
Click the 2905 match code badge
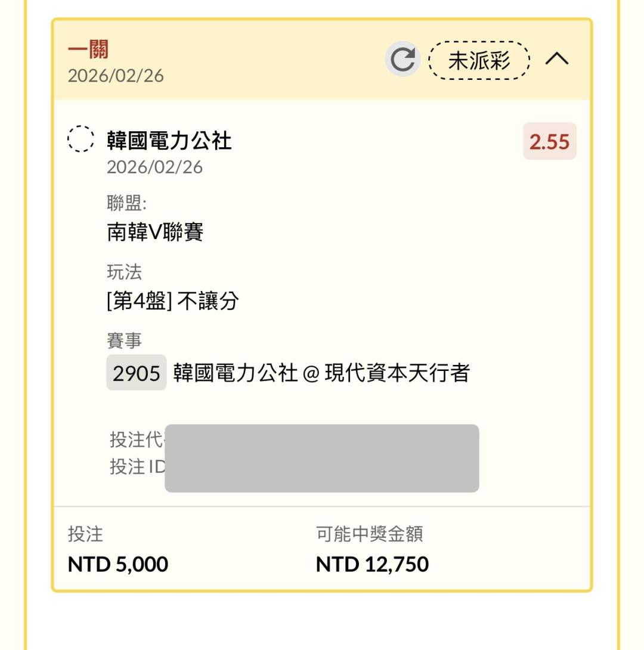pyautogui.click(x=137, y=373)
